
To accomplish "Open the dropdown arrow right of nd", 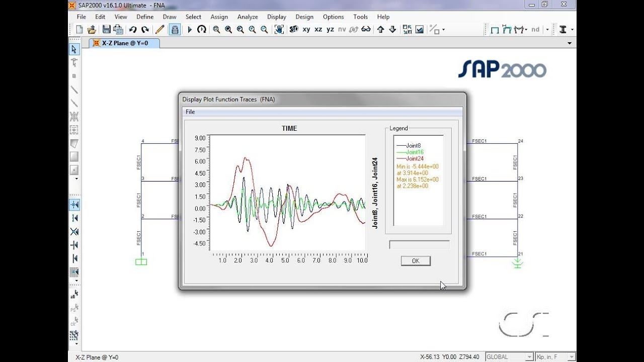I will coord(547,30).
